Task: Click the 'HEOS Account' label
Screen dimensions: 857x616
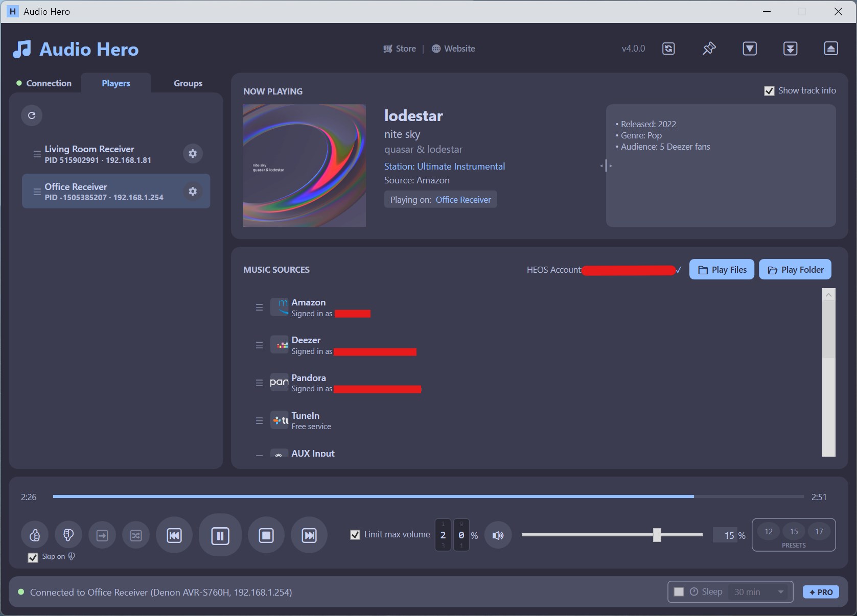Action: point(554,270)
